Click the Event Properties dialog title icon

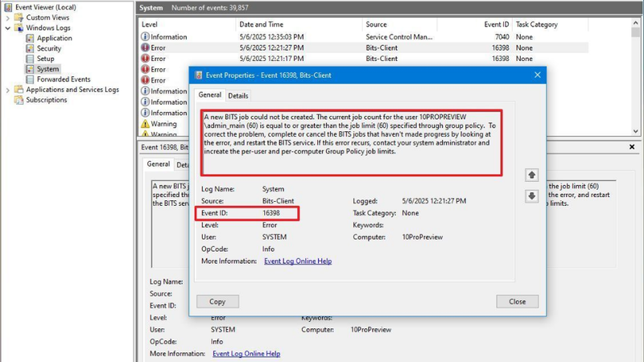point(198,75)
